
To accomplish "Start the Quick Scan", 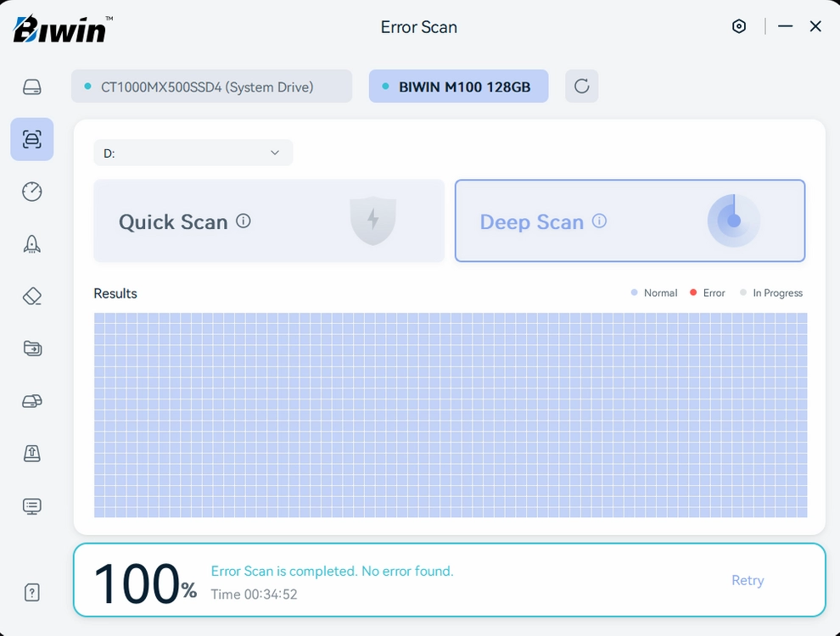I will (269, 220).
